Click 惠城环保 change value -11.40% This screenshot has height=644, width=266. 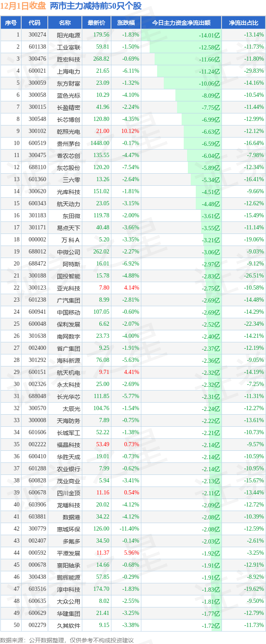point(130,529)
